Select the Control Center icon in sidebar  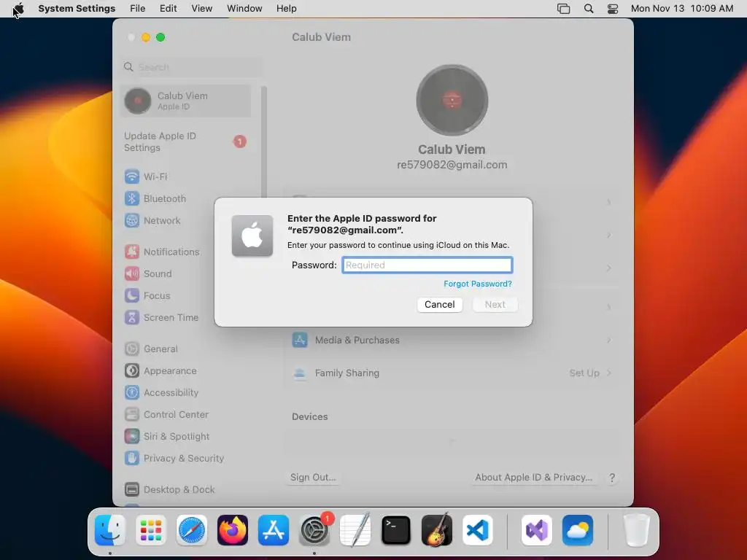(x=132, y=415)
